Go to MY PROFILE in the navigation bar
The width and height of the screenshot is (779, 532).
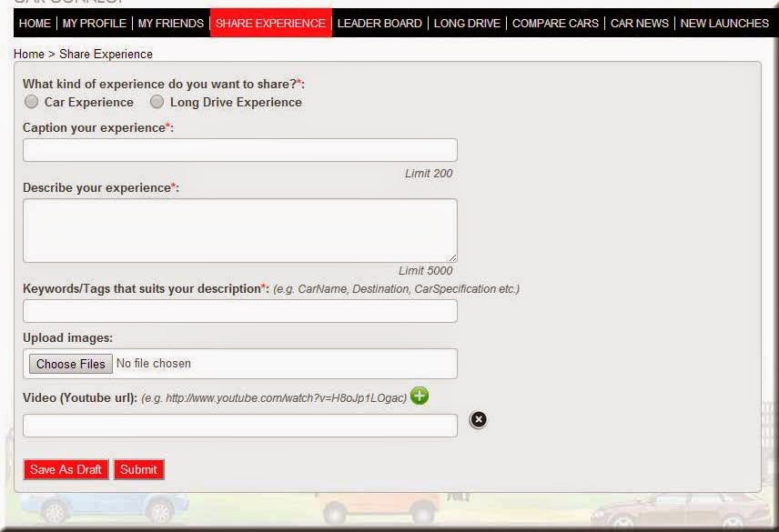click(95, 24)
